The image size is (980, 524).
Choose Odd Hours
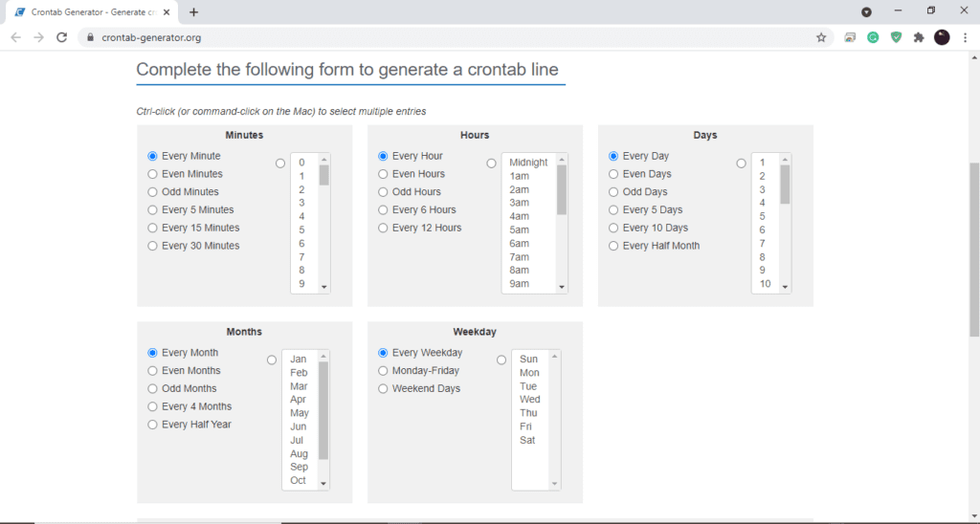(383, 192)
